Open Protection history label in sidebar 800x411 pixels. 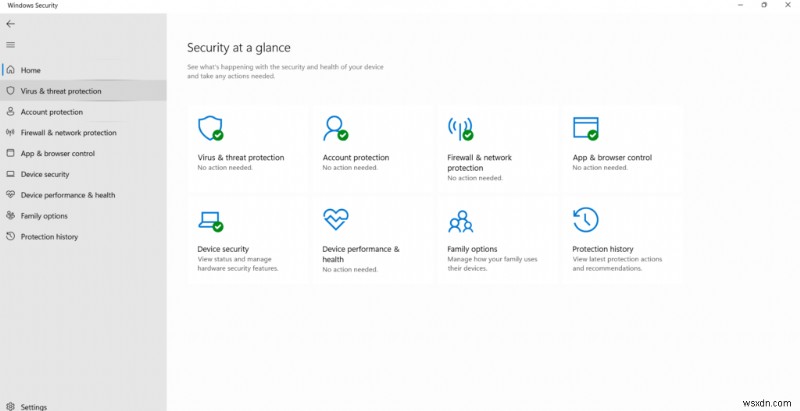tap(49, 237)
